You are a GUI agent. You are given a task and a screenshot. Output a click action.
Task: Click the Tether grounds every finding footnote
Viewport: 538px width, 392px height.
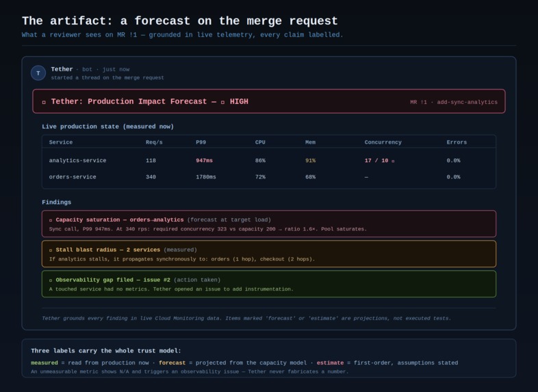246,319
